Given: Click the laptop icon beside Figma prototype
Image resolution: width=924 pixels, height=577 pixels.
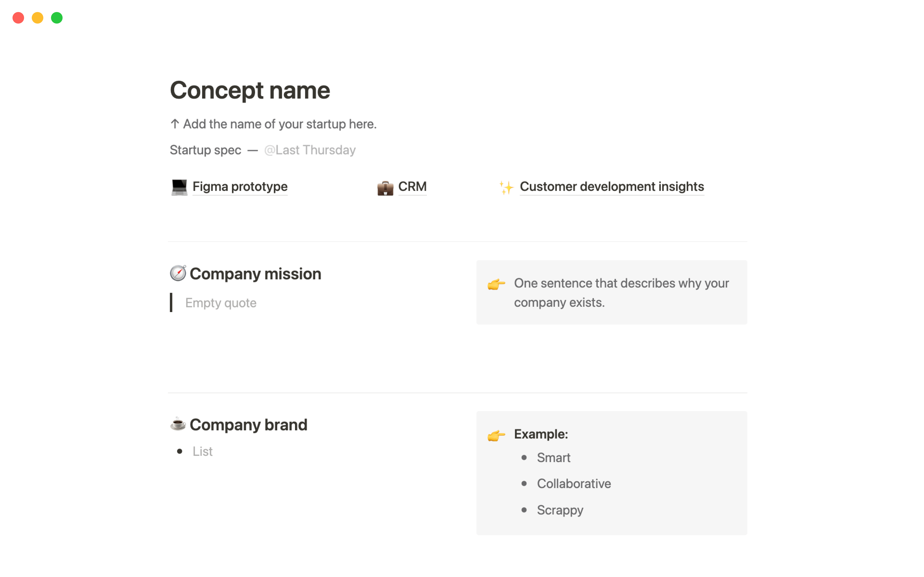Looking at the screenshot, I should pos(179,187).
